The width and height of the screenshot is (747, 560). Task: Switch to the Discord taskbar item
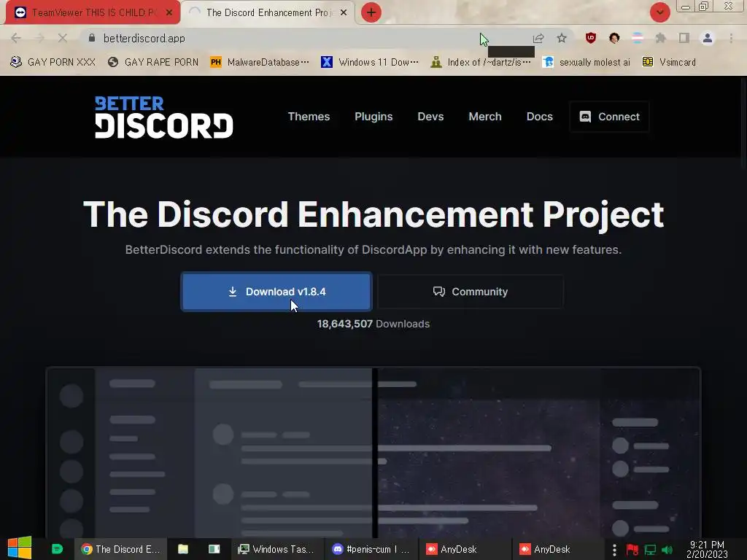(x=371, y=549)
